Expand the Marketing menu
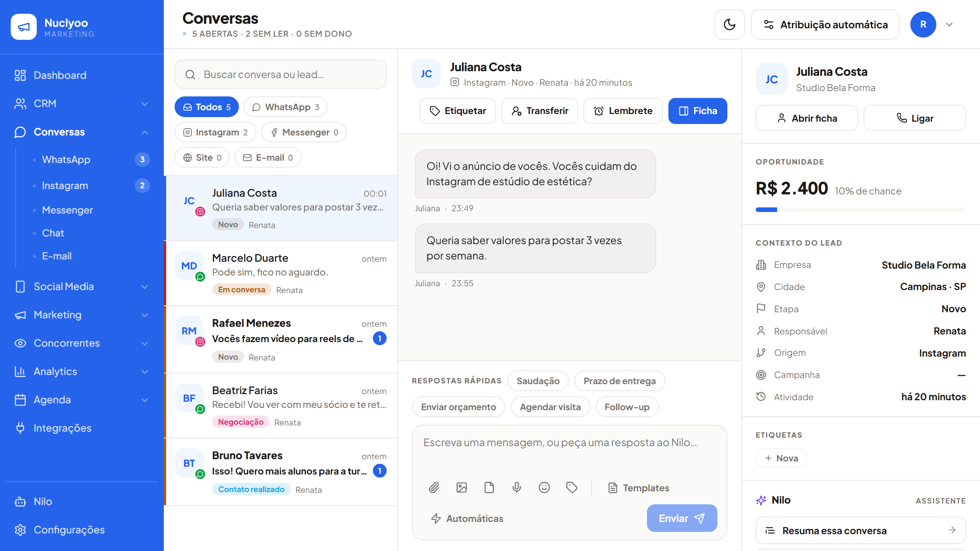The height and width of the screenshot is (551, 980). click(82, 315)
